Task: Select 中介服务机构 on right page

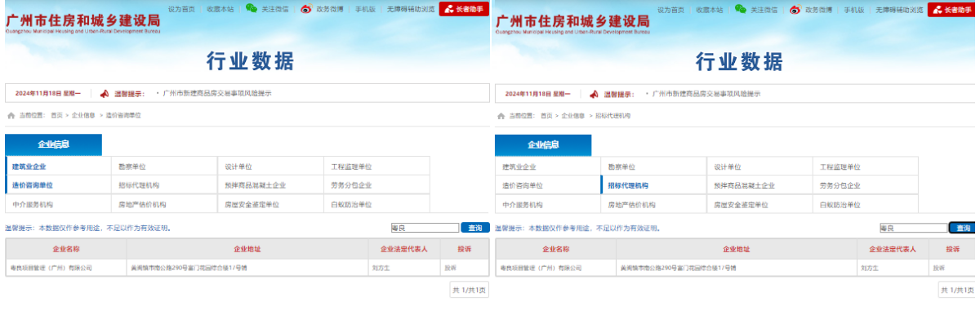Action: (547, 204)
